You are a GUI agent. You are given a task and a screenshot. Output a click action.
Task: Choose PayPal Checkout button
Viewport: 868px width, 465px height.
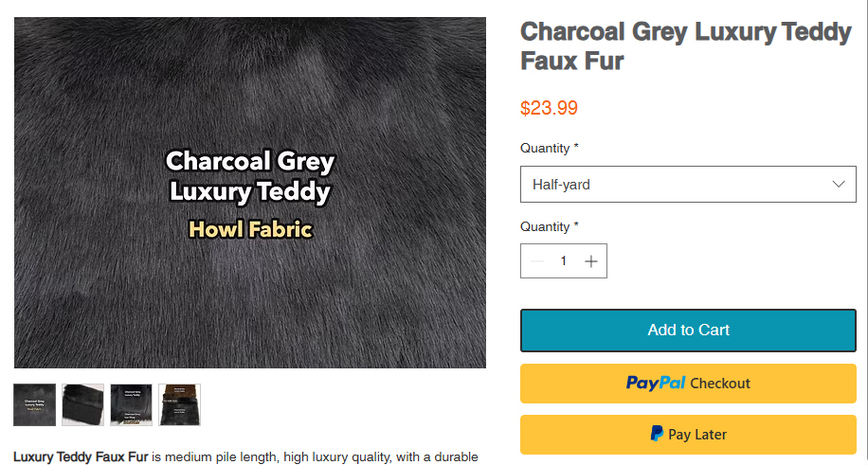tap(688, 384)
